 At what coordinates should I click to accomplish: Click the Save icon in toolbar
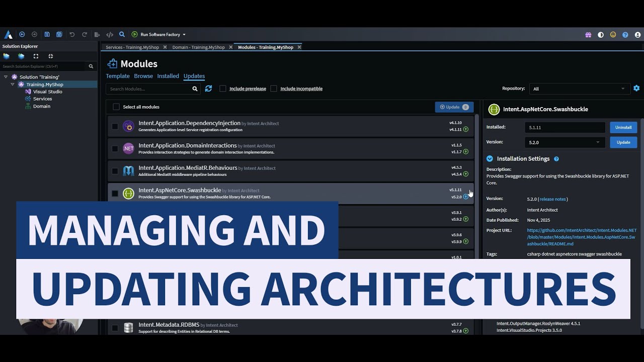[x=47, y=35]
